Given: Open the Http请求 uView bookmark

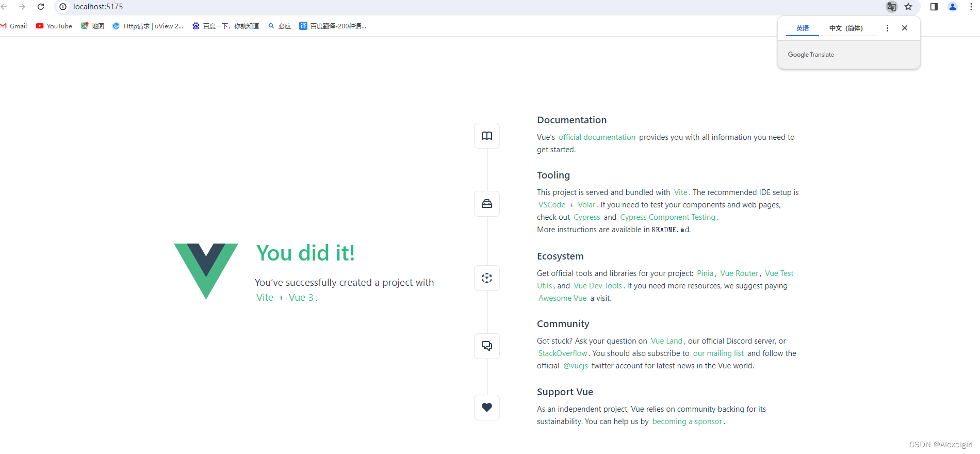Looking at the screenshot, I should pos(148,26).
